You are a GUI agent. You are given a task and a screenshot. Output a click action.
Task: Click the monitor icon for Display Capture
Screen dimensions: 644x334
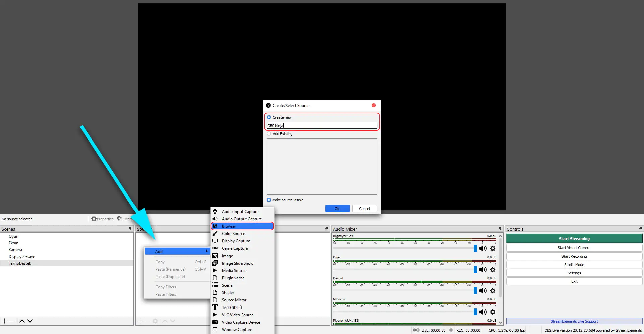point(215,241)
